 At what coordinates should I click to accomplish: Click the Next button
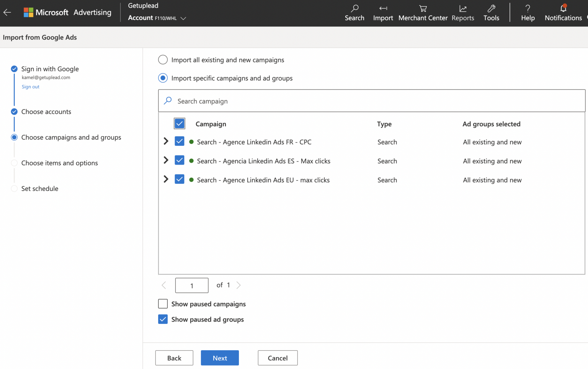pos(220,358)
